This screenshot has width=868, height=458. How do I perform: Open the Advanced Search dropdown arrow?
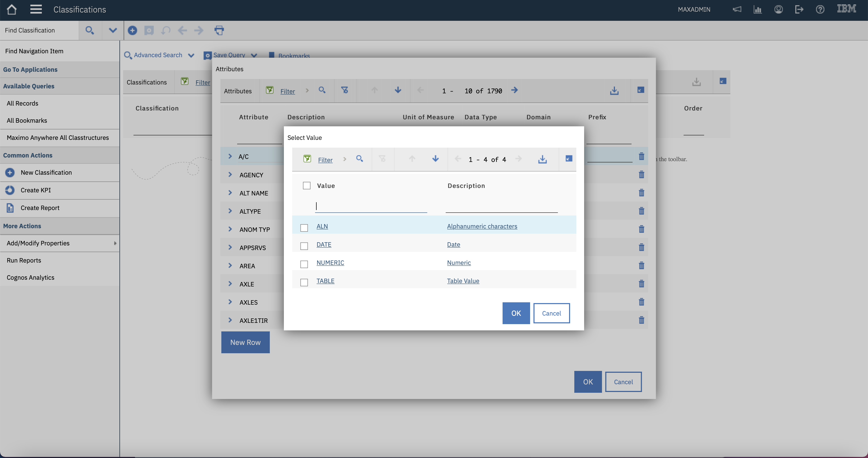point(191,56)
